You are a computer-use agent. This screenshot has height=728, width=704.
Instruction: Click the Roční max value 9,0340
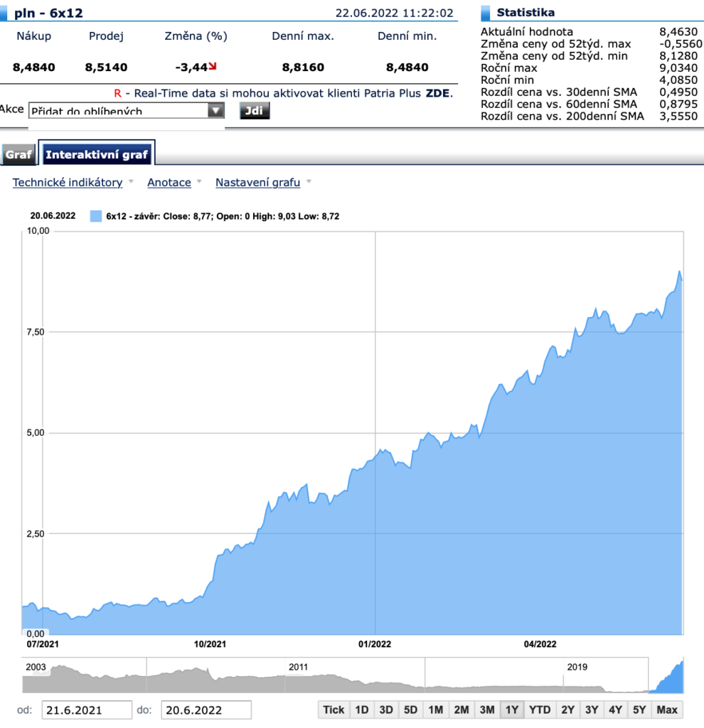tap(678, 68)
